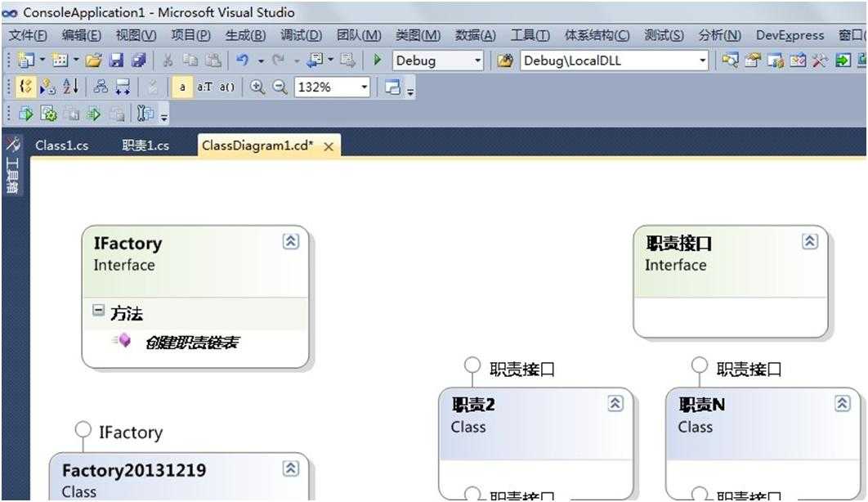Toggle Display Name only mode
868x502 pixels.
[x=182, y=87]
